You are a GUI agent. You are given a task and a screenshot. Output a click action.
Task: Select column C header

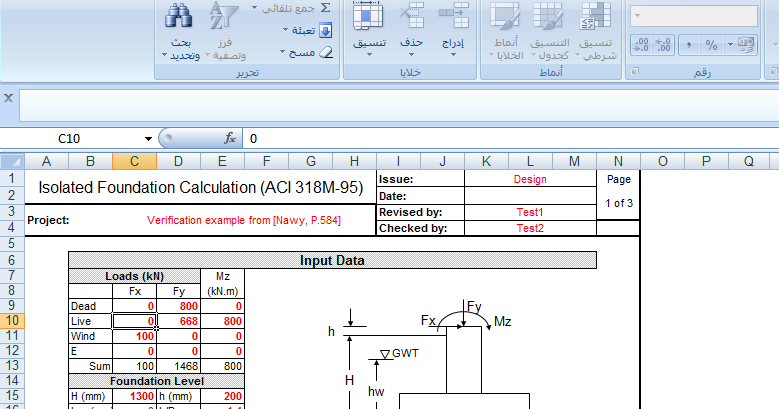(x=134, y=161)
